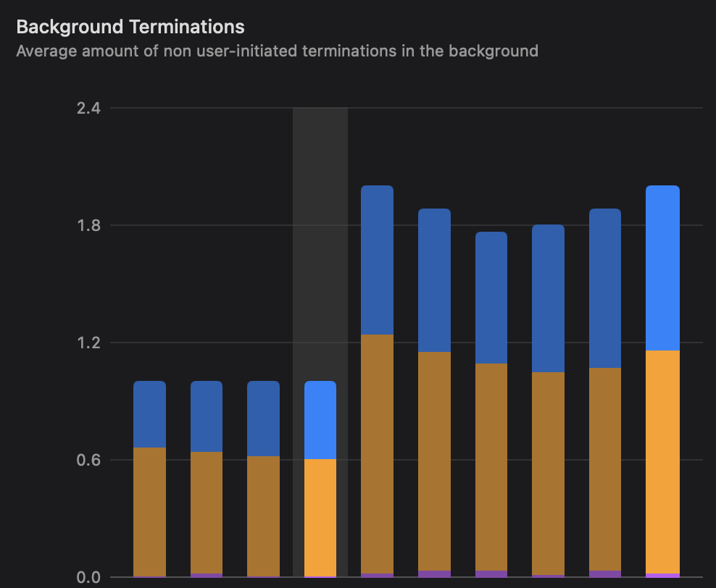
Task: Click the blue segment of the highlighted bar
Action: tap(320, 420)
